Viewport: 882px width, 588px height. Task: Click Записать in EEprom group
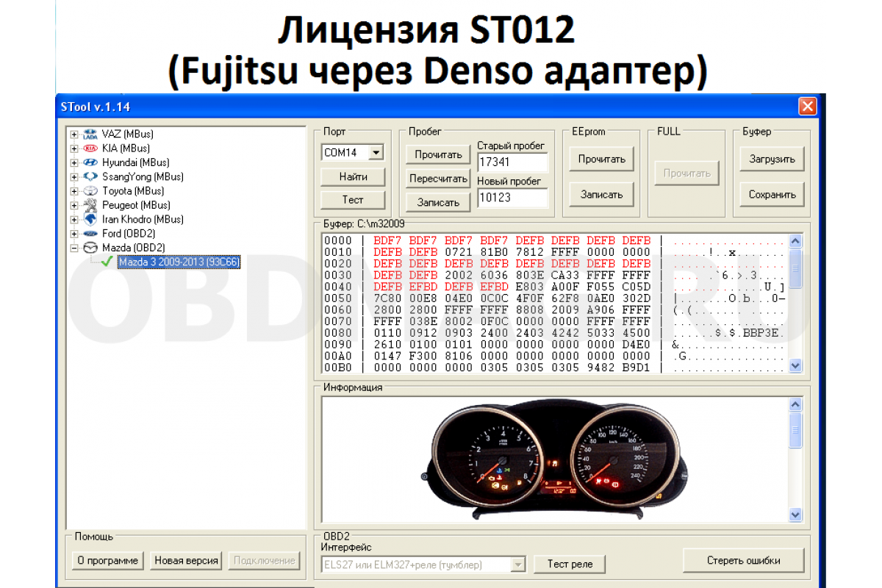601,195
